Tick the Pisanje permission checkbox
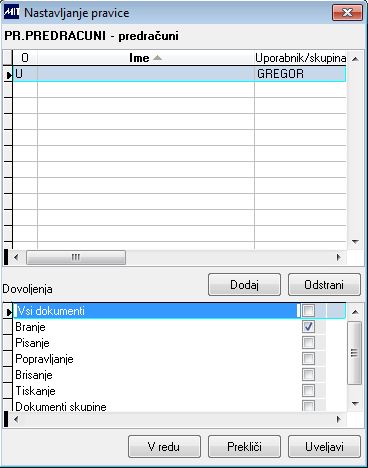 point(308,342)
